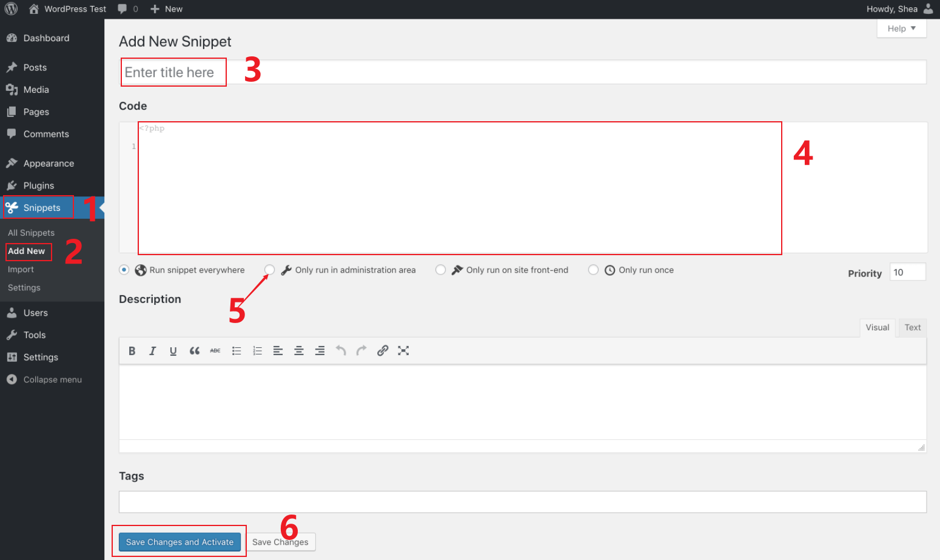Click the Users person icon

pyautogui.click(x=12, y=313)
